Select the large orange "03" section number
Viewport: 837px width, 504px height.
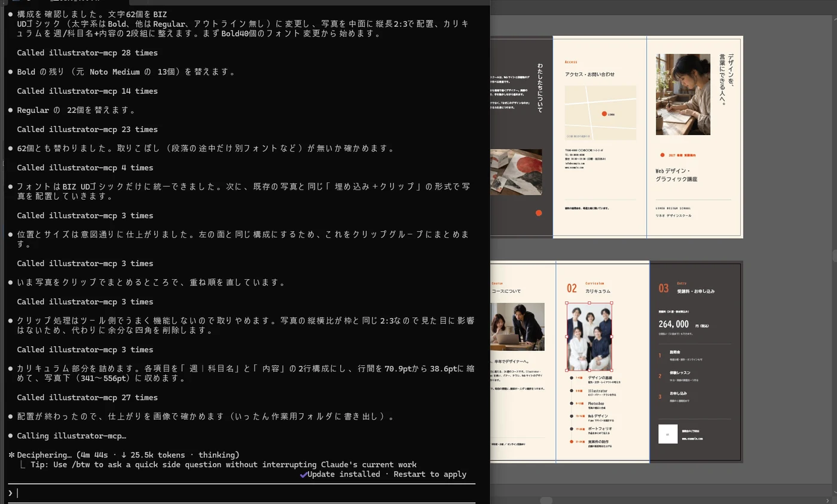tap(664, 289)
